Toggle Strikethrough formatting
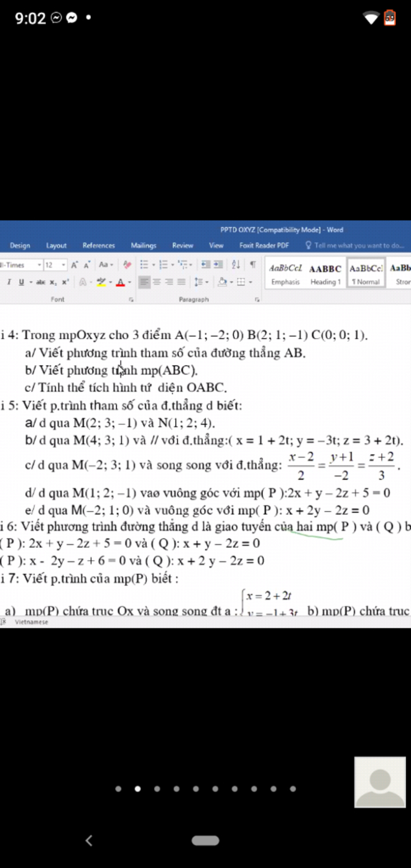 (41, 282)
